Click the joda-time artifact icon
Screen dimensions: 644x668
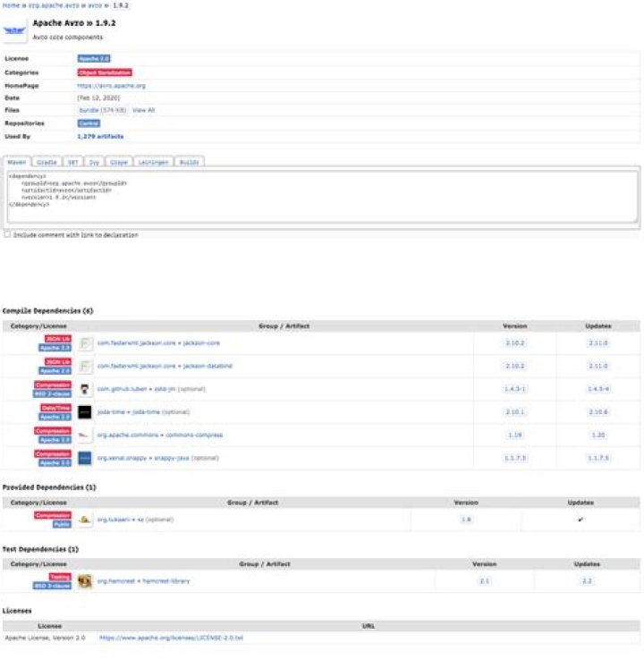click(85, 412)
